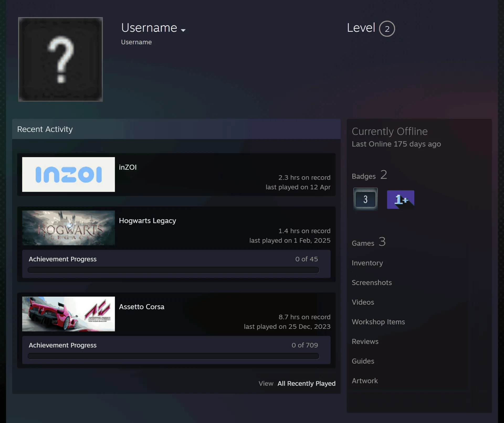Image resolution: width=504 pixels, height=423 pixels.
Task: Click Hogwarts Legacy achievement progress bar
Action: coord(173,270)
